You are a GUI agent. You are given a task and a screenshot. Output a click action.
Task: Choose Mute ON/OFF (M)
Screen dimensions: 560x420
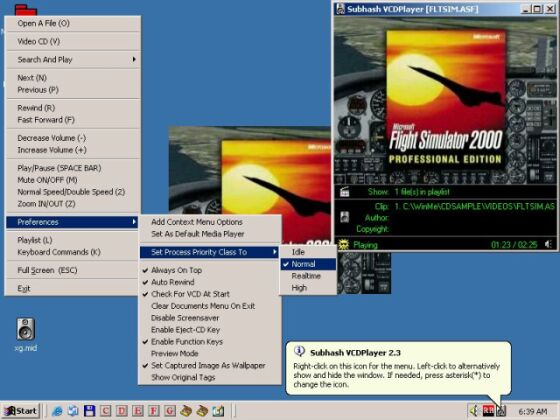[72, 180]
